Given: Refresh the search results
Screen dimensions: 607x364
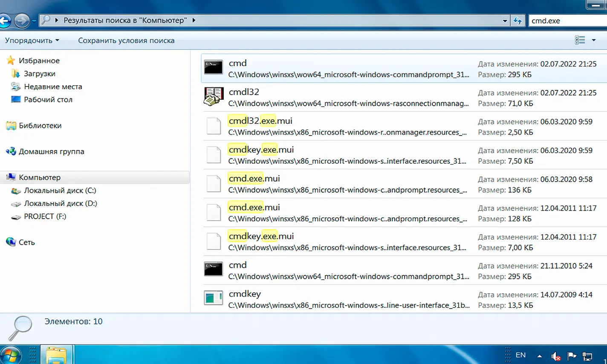Looking at the screenshot, I should click(517, 20).
